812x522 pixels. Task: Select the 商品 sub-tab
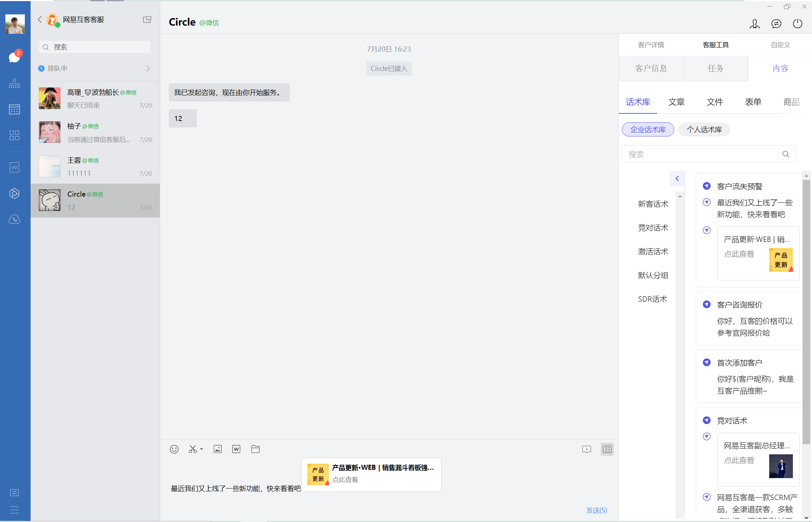[x=791, y=102]
